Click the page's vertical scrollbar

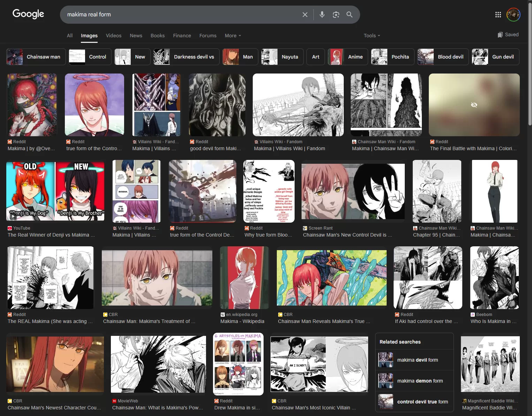pyautogui.click(x=530, y=70)
